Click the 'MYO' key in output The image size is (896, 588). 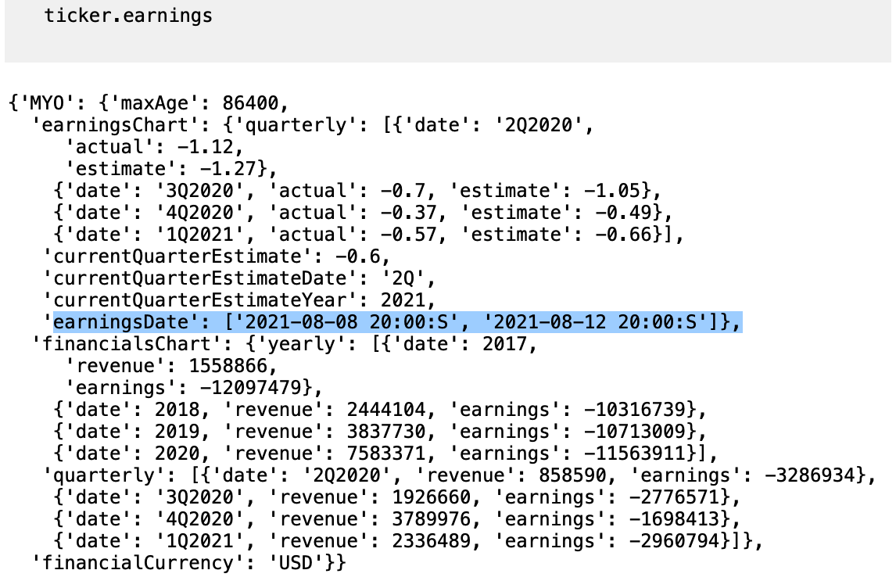pos(47,103)
